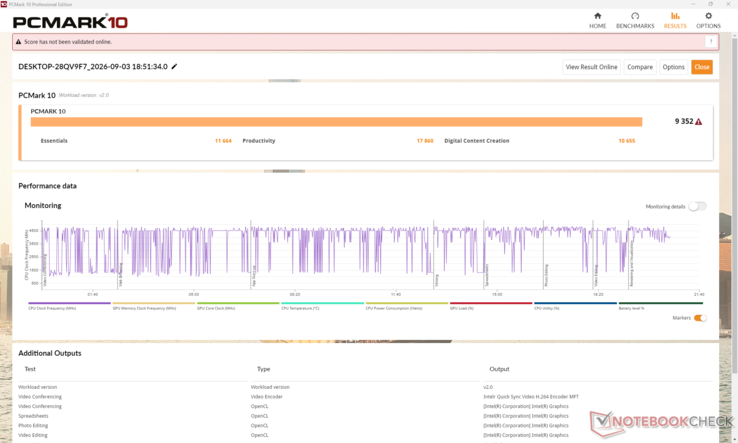The height and width of the screenshot is (443, 738).
Task: Open the Results bar chart icon
Action: pyautogui.click(x=675, y=16)
